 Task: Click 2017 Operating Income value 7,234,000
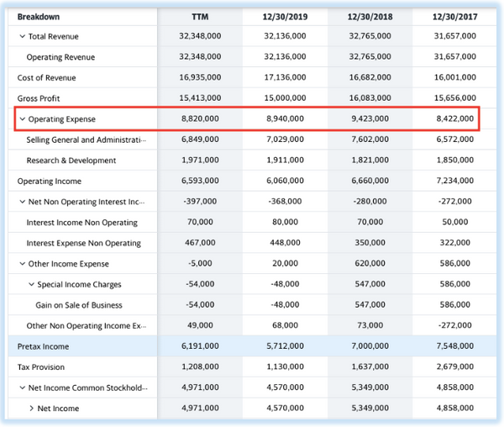tap(454, 181)
